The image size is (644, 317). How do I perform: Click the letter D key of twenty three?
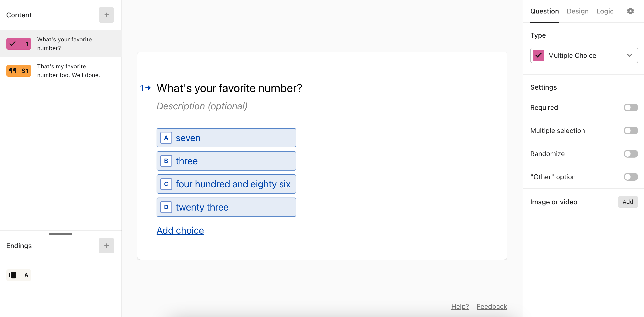(166, 207)
